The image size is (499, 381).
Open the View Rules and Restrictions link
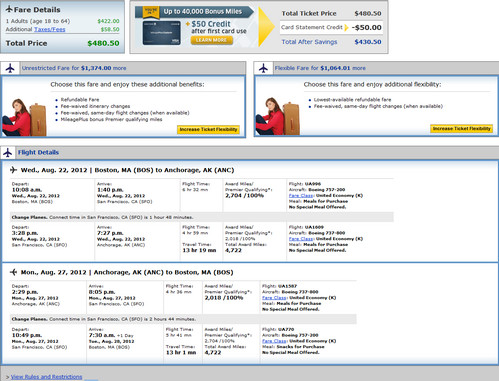click(46, 377)
